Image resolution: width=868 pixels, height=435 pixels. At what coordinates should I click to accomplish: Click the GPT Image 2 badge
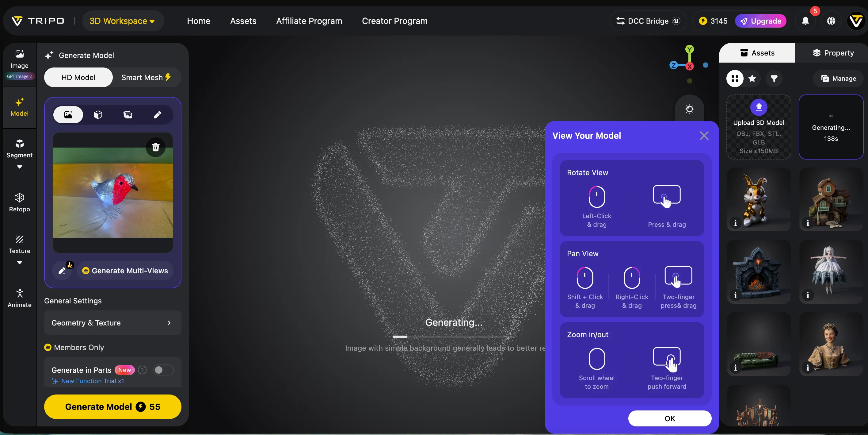pos(19,76)
